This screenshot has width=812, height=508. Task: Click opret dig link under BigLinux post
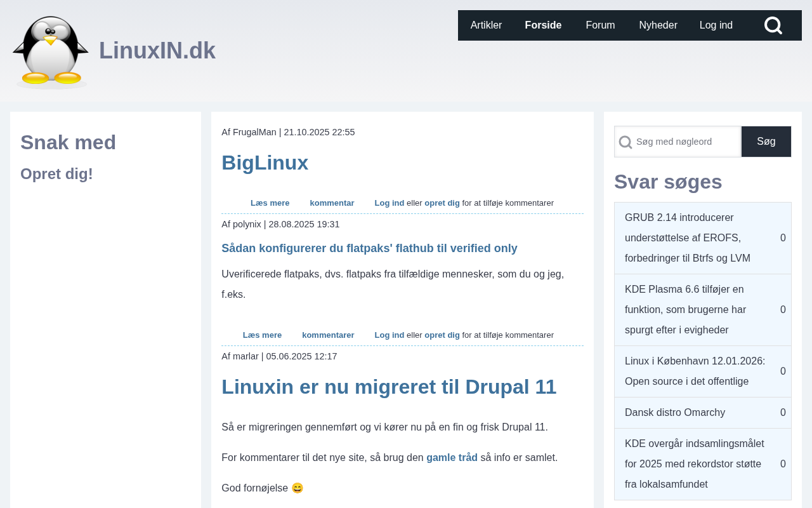click(442, 203)
